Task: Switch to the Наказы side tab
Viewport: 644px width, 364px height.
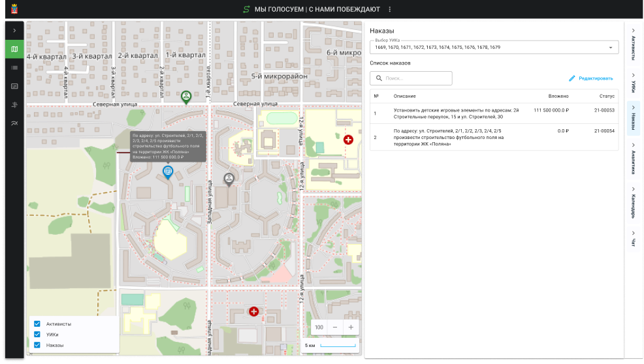Action: pos(634,118)
